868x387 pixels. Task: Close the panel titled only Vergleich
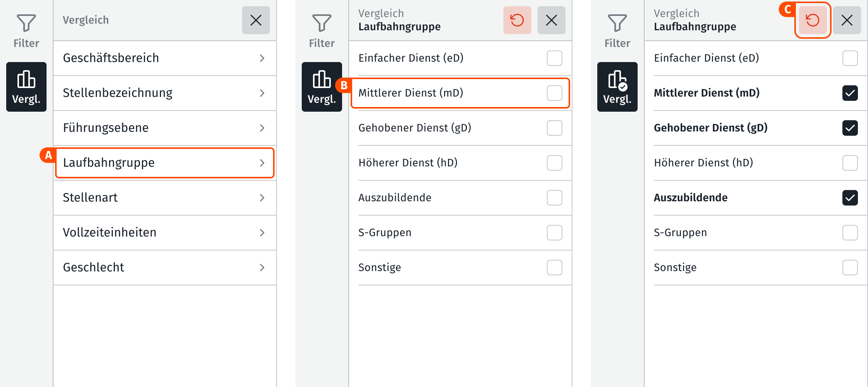(256, 20)
